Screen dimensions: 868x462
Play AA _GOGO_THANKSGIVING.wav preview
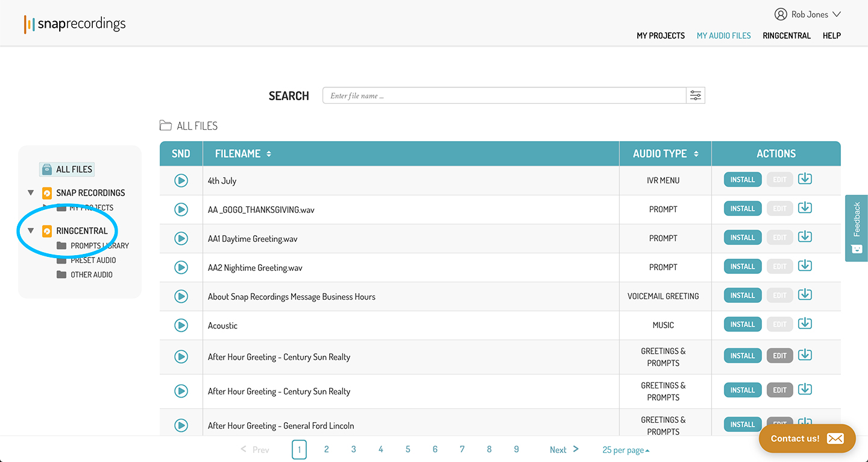pyautogui.click(x=181, y=209)
